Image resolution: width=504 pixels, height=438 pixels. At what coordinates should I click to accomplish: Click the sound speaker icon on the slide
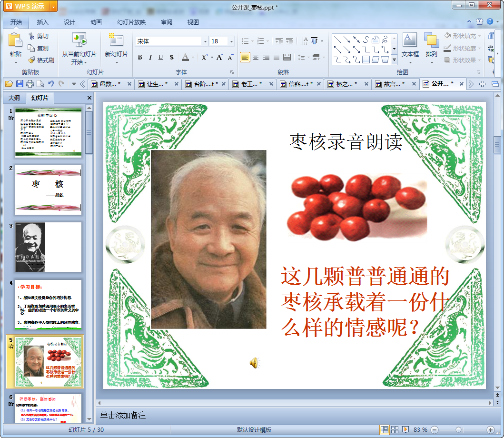(x=254, y=363)
